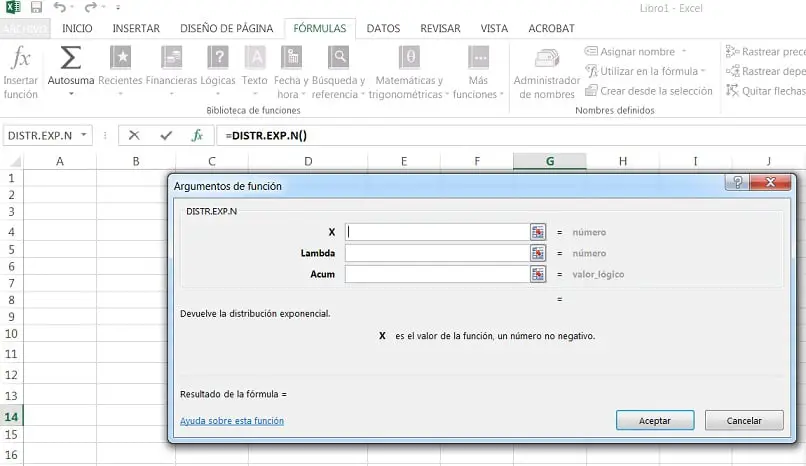
Task: Collapse dialog using Acum range selector
Action: tap(538, 274)
